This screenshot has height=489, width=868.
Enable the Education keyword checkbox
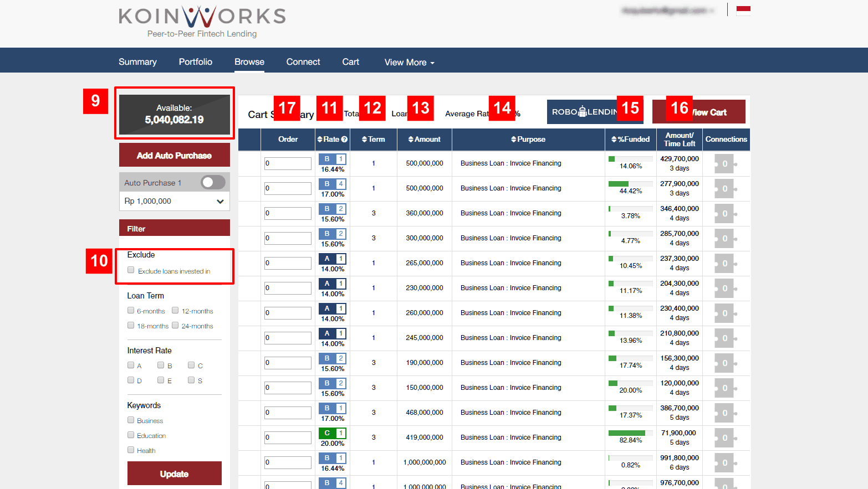click(131, 435)
